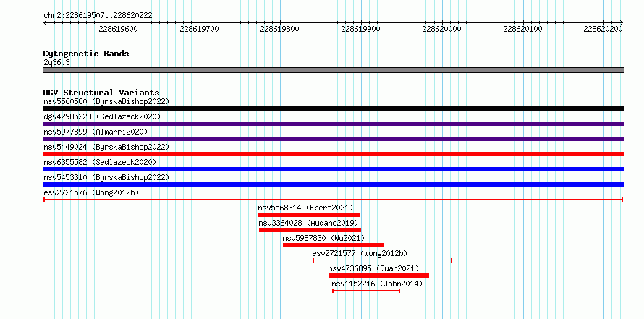Select the gray 2q36.3 cytogenetic band bar
The image size is (644, 319).
click(333, 70)
